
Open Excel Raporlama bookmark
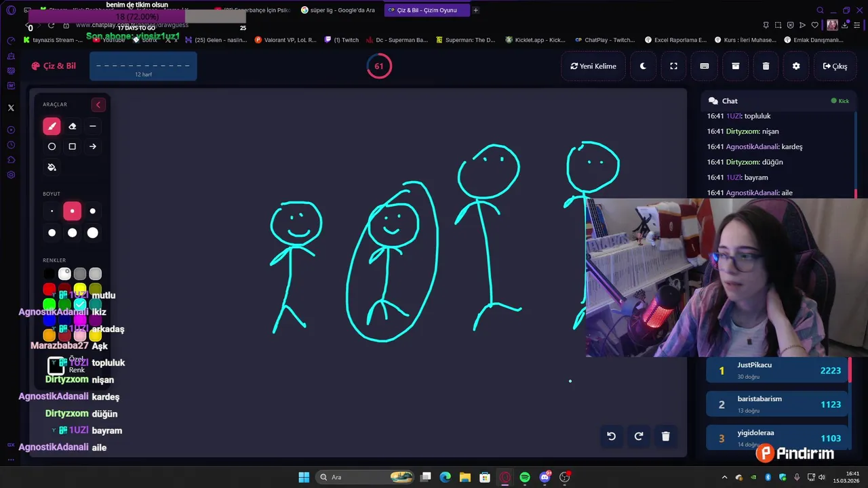pos(675,40)
